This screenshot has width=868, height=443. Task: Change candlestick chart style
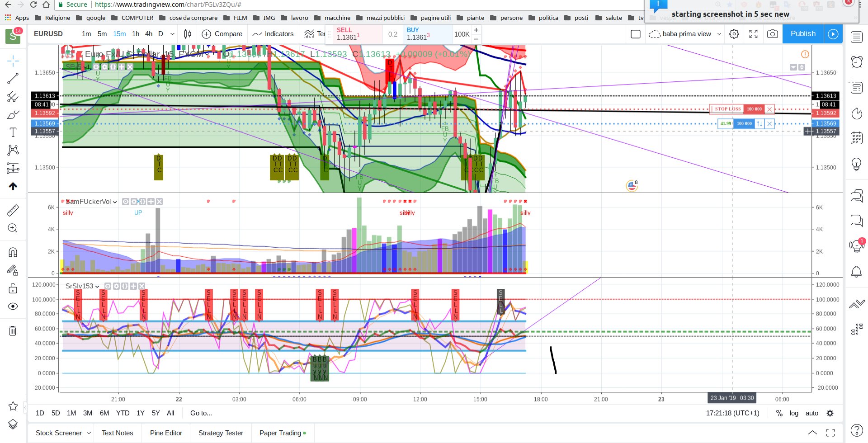(x=188, y=34)
